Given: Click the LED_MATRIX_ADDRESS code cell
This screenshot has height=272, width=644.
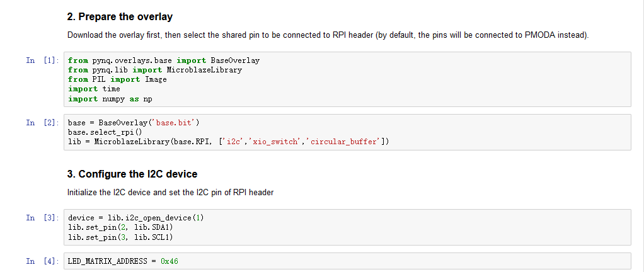Looking at the screenshot, I should [x=123, y=261].
